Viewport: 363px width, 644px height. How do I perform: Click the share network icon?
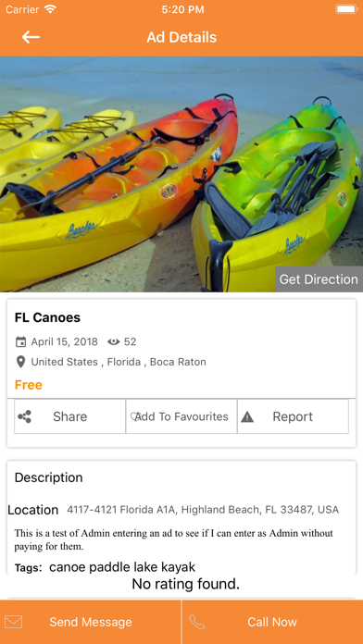pos(25,416)
